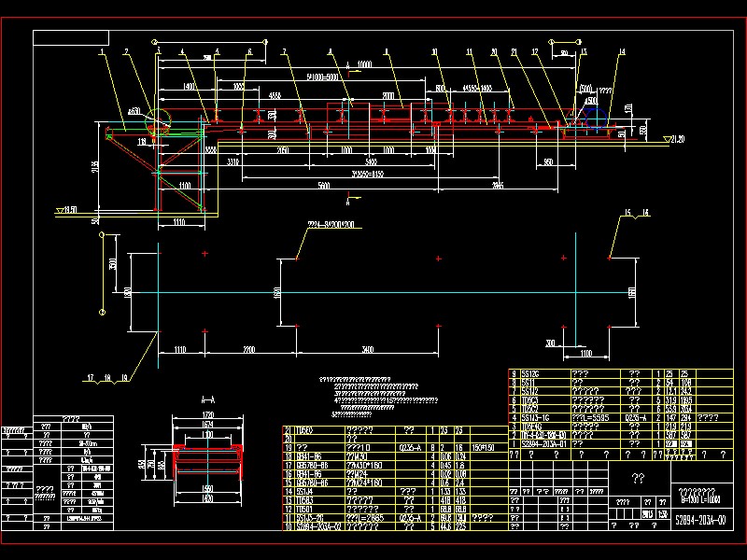This screenshot has height=560, width=747.
Task: Select the 5400 dimension under the elevation view
Action: tap(371, 161)
